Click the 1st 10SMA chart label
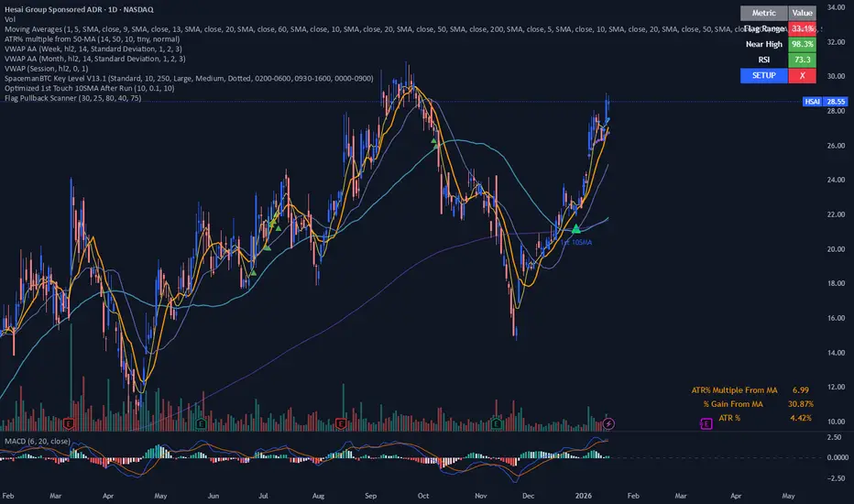The height and width of the screenshot is (504, 854). (576, 242)
